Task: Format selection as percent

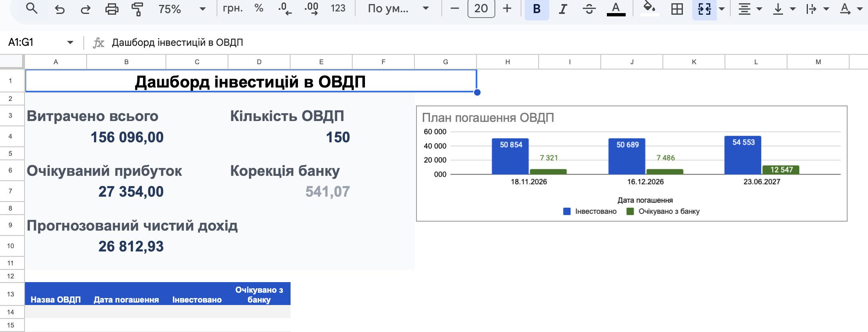Action: pyautogui.click(x=259, y=9)
